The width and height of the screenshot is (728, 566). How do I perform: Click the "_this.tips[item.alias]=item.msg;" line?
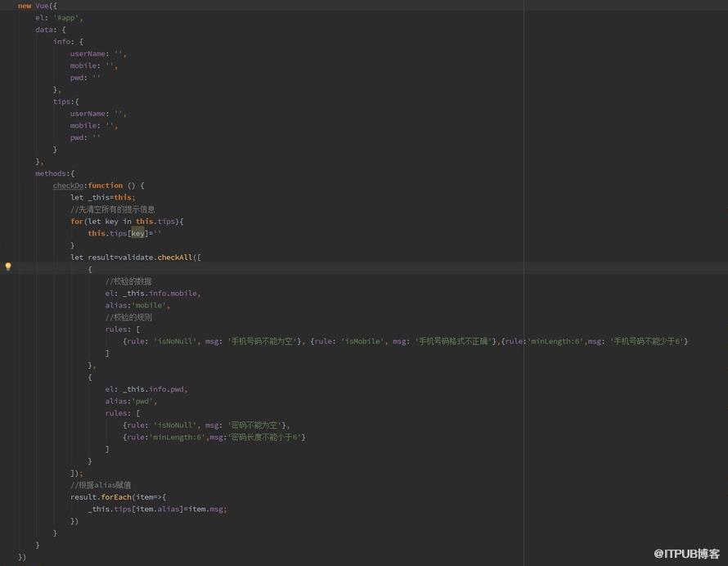(157, 510)
